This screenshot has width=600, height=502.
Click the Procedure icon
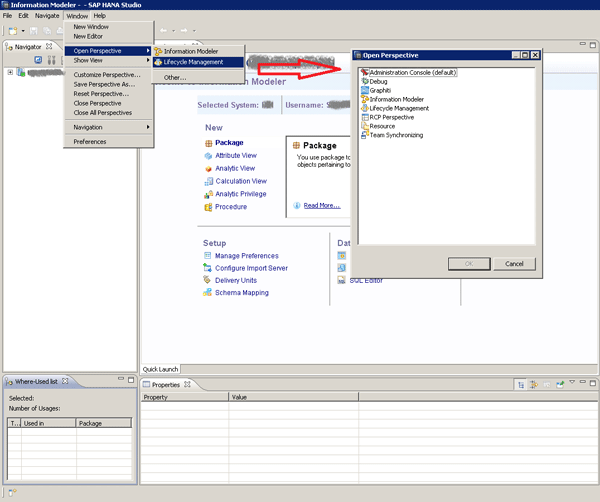pos(207,207)
